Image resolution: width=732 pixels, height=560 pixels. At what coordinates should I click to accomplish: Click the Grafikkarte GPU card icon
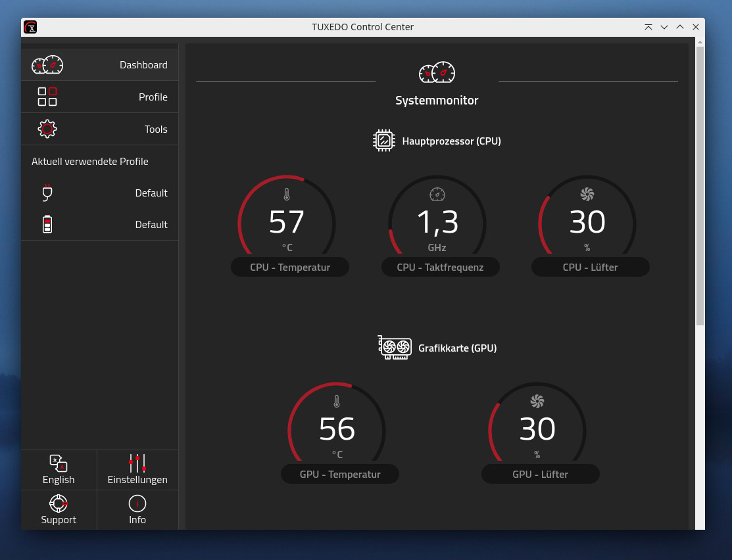395,348
